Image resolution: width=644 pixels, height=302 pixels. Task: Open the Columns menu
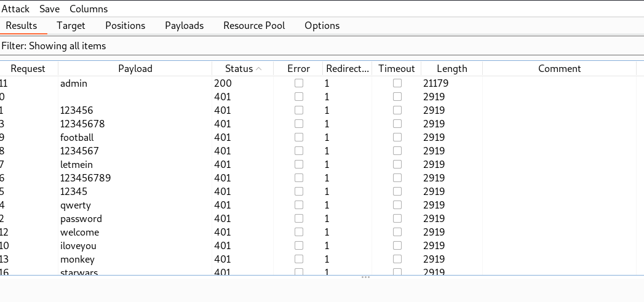[x=89, y=9]
